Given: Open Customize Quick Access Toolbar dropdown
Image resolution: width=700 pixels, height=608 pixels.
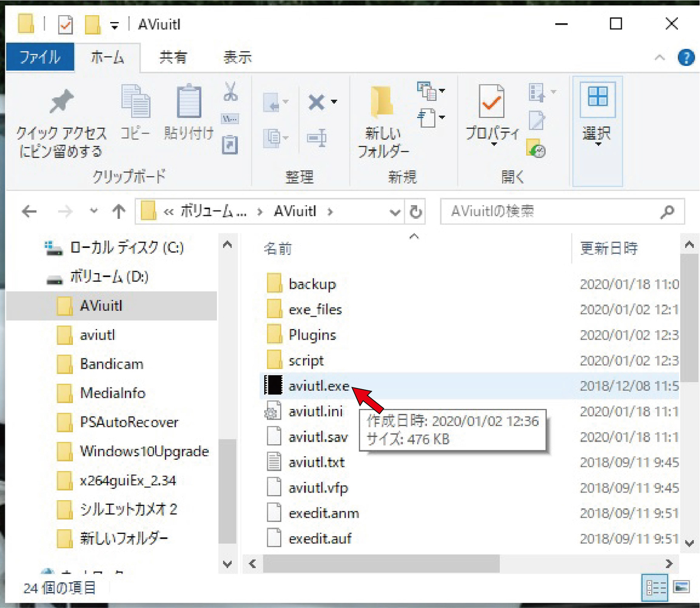Looking at the screenshot, I should [x=114, y=26].
